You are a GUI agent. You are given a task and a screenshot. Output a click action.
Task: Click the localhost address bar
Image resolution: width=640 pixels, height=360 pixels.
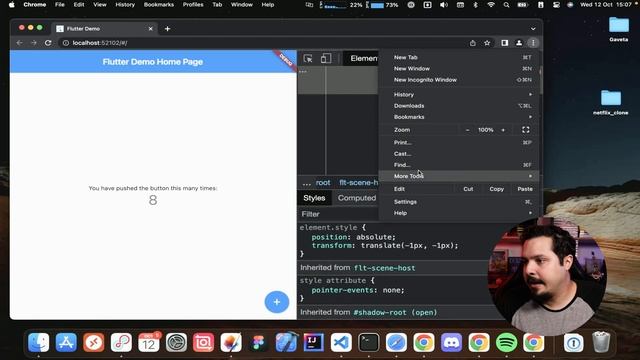coord(269,43)
